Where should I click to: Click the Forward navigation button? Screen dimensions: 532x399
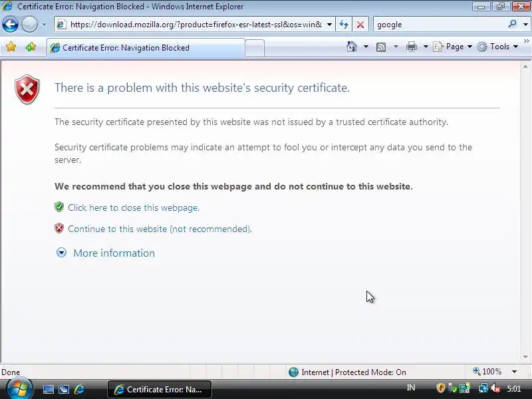coord(29,25)
